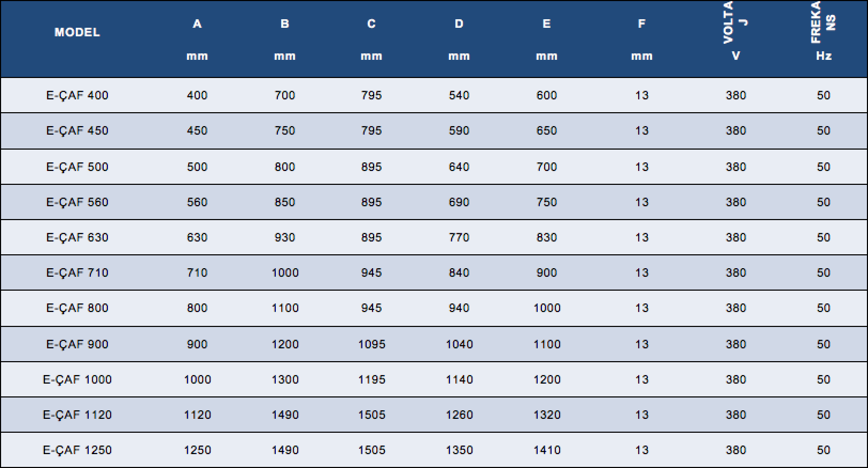
Task: Select the E-ÇAF 1000 model cell
Action: click(77, 379)
